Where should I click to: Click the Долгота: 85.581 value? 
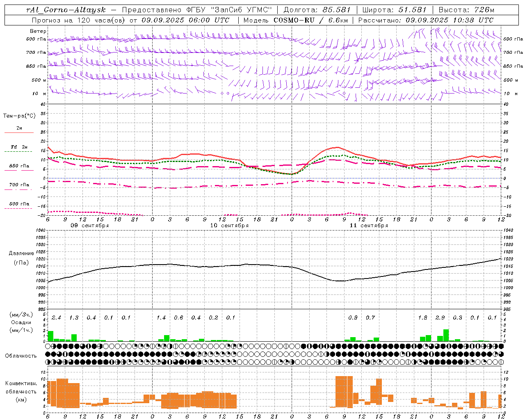(x=317, y=10)
